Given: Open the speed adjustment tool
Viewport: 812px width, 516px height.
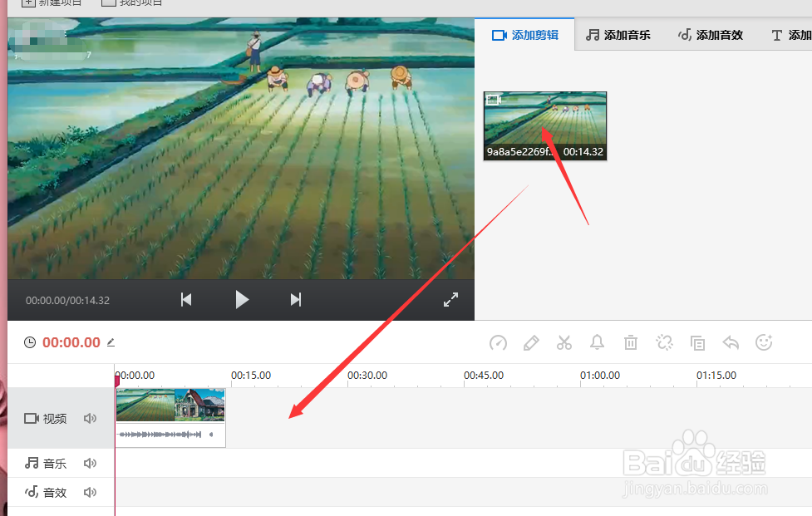Looking at the screenshot, I should point(498,342).
